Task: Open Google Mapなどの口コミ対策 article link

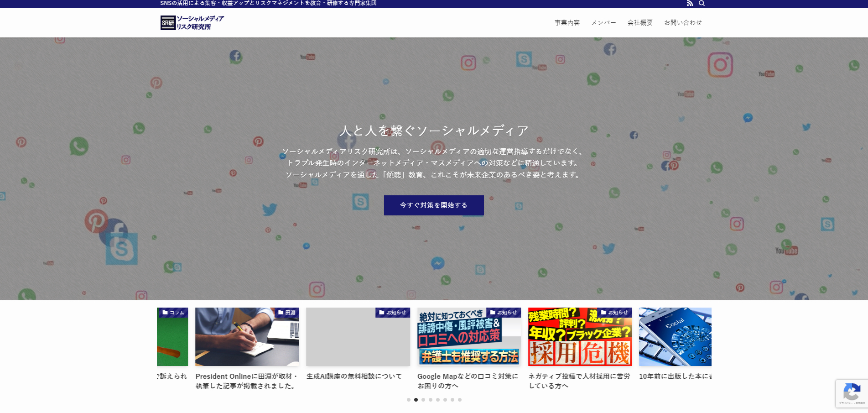Action: click(468, 381)
